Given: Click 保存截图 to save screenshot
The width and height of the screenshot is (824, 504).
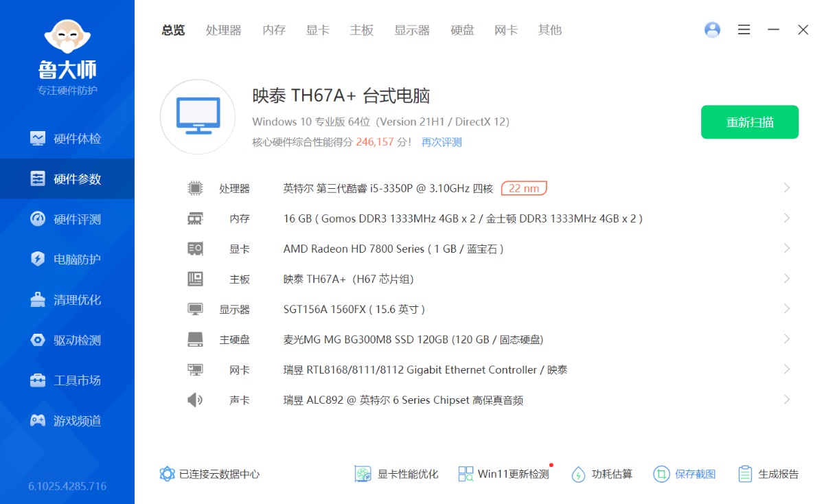Looking at the screenshot, I should tap(685, 474).
